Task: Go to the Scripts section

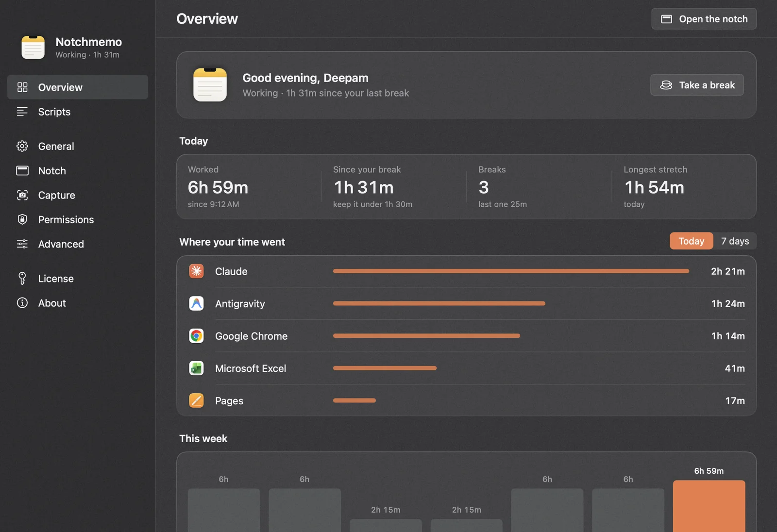Action: click(78, 112)
